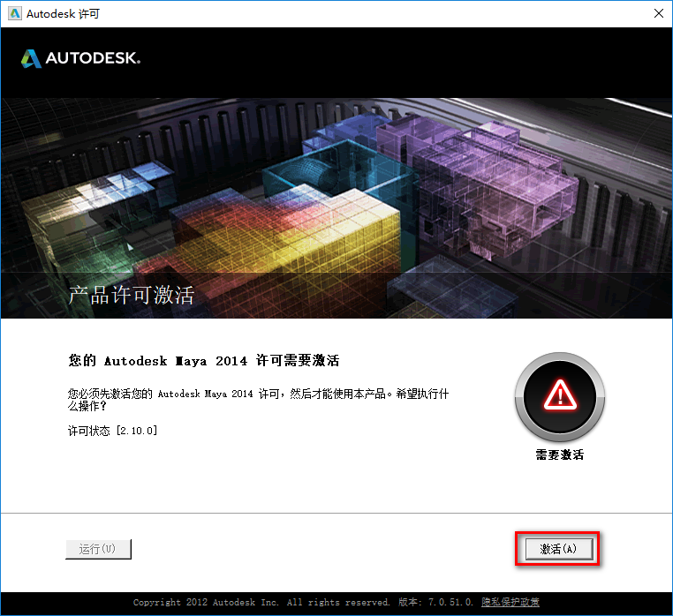This screenshot has width=673, height=616.
Task: Select the bold Maya 2014 许可需要激活 heading
Action: [203, 361]
